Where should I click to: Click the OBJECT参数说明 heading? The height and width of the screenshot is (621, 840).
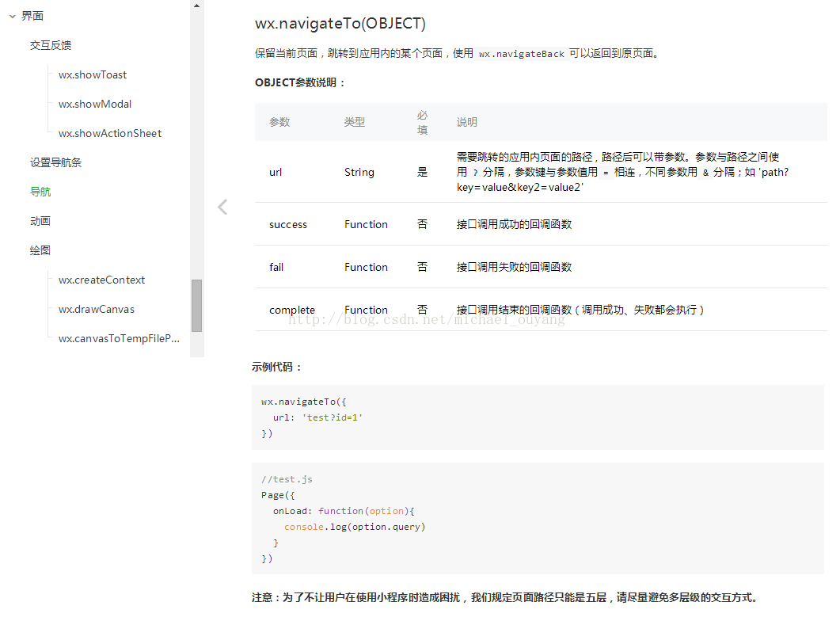(x=300, y=82)
